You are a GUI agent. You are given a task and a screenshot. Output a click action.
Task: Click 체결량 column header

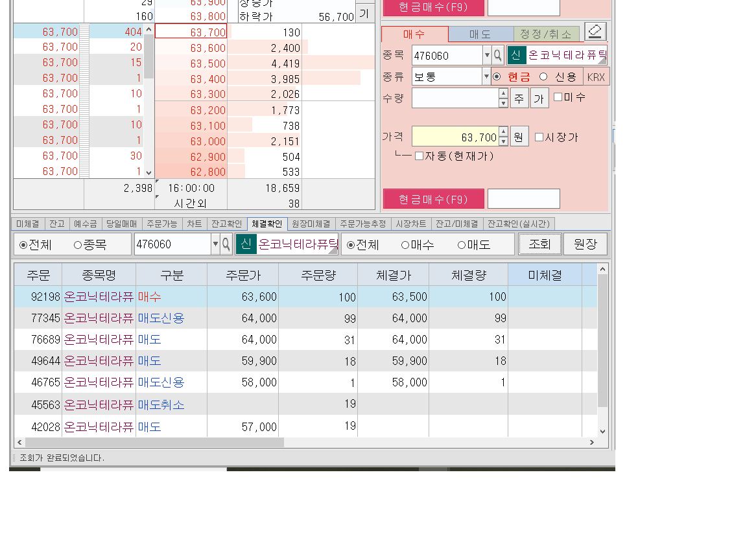coord(469,275)
